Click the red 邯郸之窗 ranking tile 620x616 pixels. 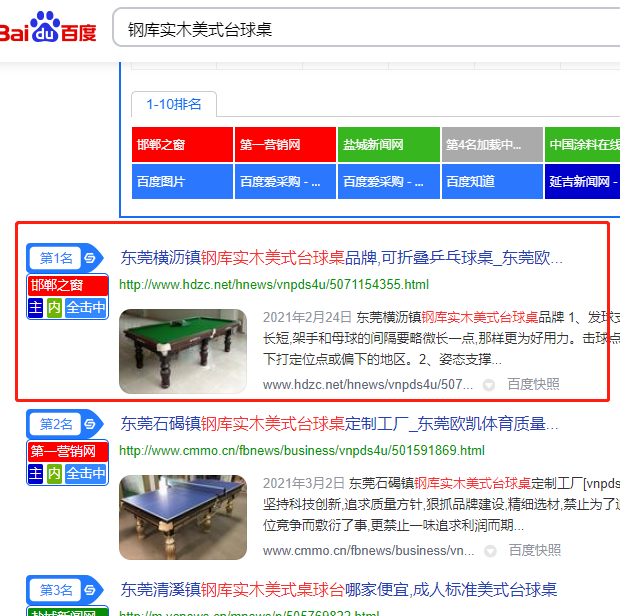tap(182, 145)
